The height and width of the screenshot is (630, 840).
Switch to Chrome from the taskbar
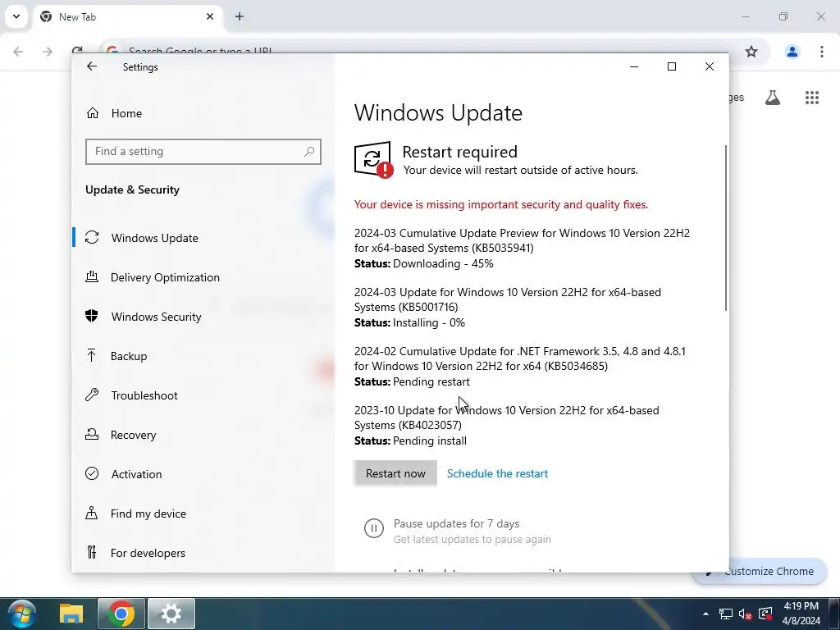click(121, 614)
